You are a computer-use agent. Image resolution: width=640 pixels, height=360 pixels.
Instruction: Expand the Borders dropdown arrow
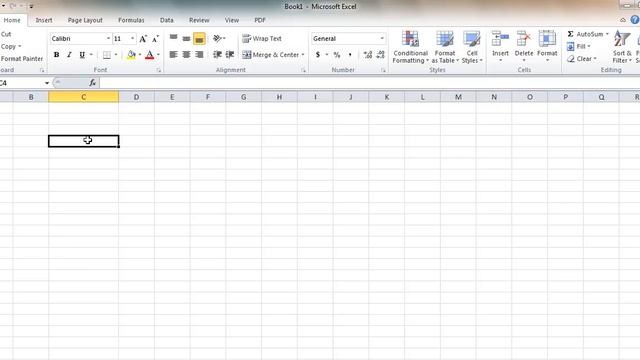(116, 55)
